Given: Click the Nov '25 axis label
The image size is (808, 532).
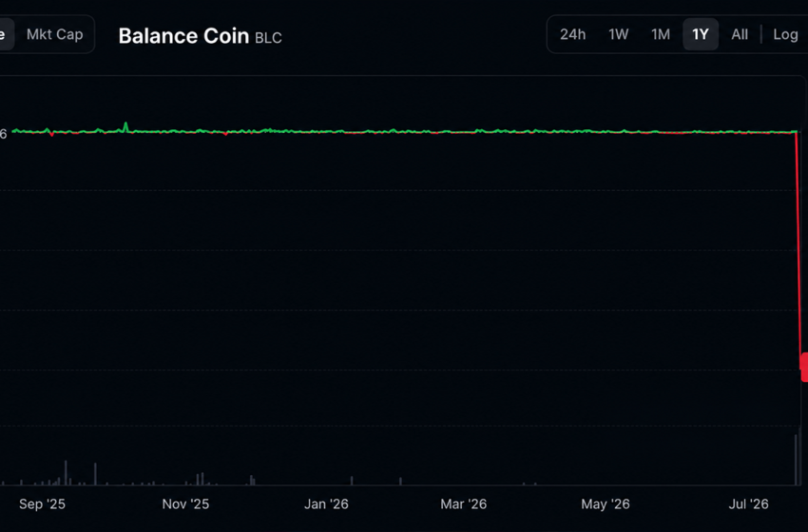Looking at the screenshot, I should point(185,503).
